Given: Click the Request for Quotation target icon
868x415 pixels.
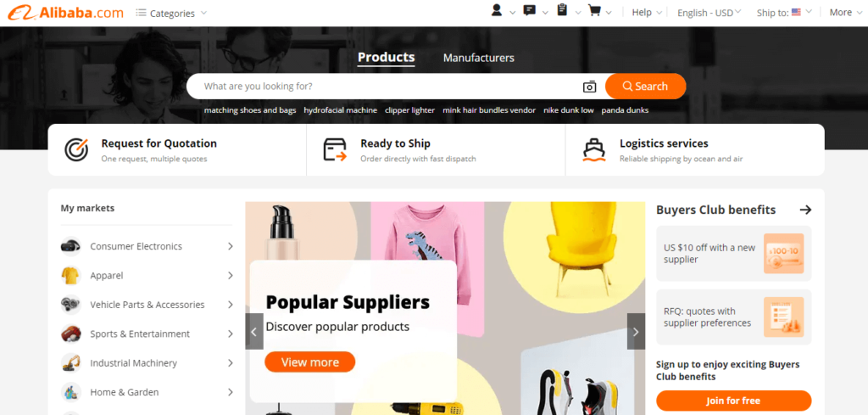Looking at the screenshot, I should [76, 149].
